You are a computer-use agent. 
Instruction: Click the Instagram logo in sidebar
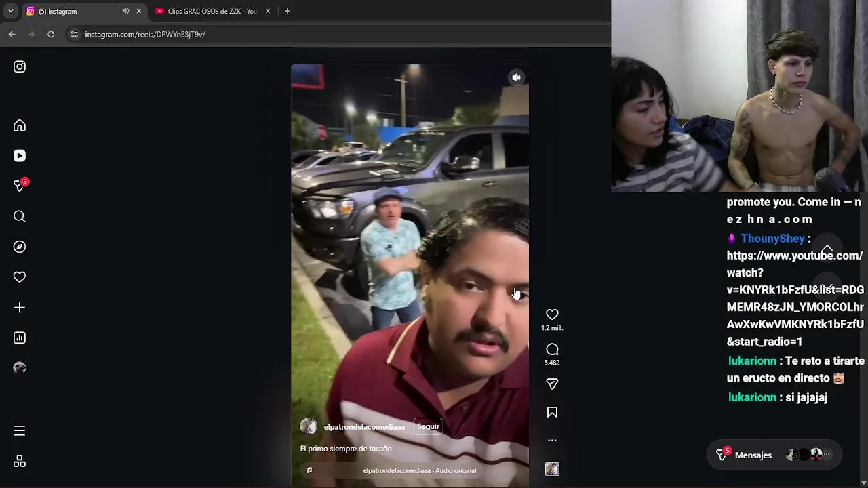[x=20, y=66]
